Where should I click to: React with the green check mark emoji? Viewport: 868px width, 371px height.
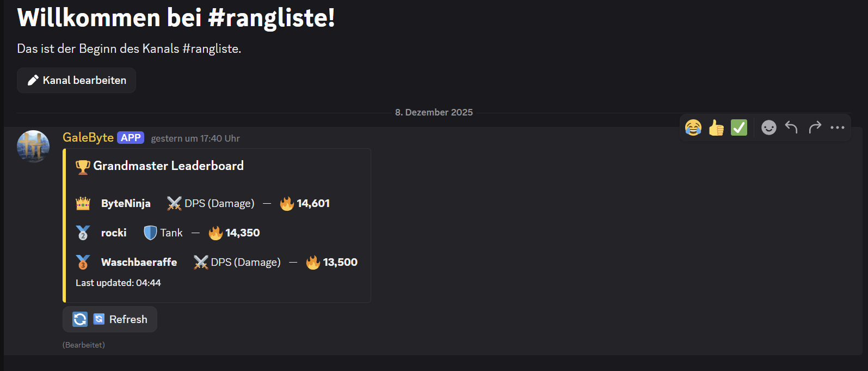point(739,127)
